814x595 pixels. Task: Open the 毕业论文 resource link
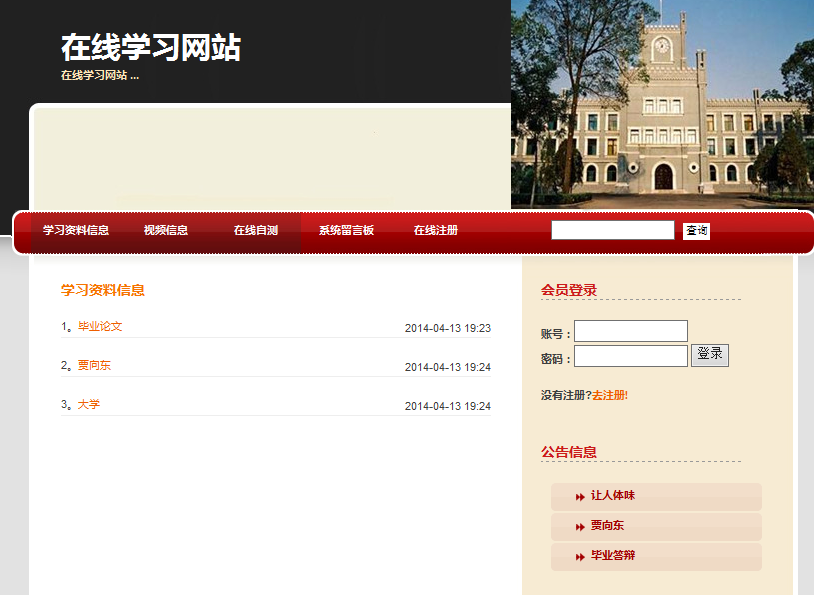coord(100,326)
